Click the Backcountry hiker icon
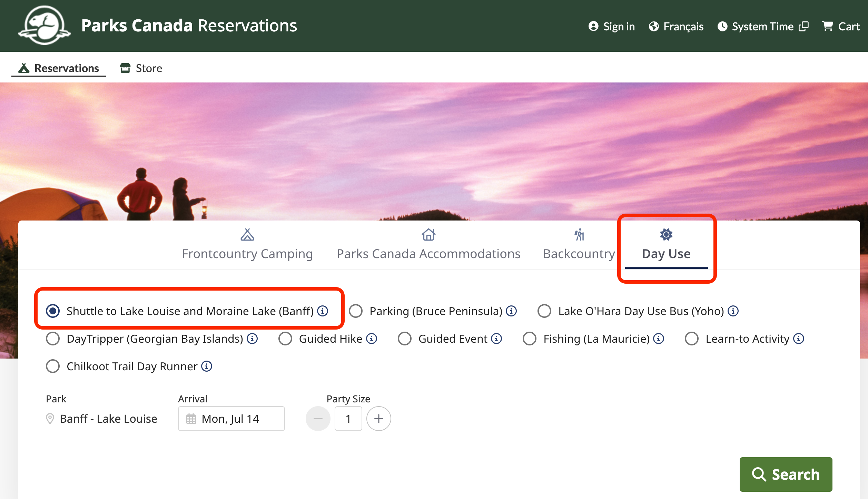Viewport: 868px width, 499px height. pyautogui.click(x=579, y=235)
